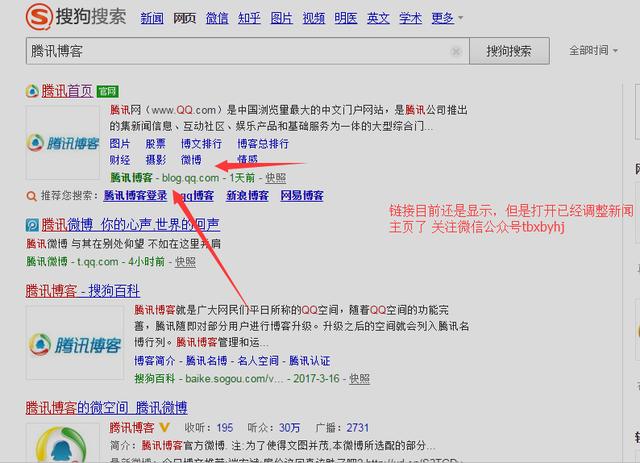Screen dimensions: 640x463
Task: Switch to the 图片 search tab
Action: point(282,19)
